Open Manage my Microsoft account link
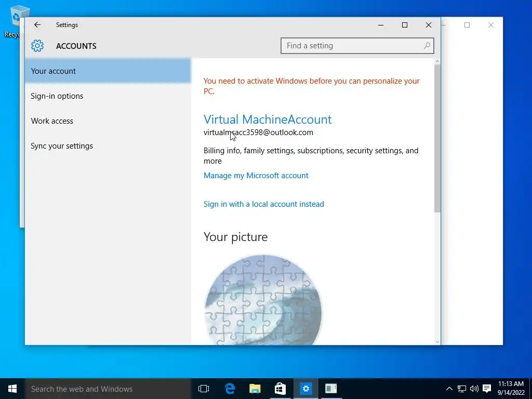Screen dimensions: 532x399 256,176
